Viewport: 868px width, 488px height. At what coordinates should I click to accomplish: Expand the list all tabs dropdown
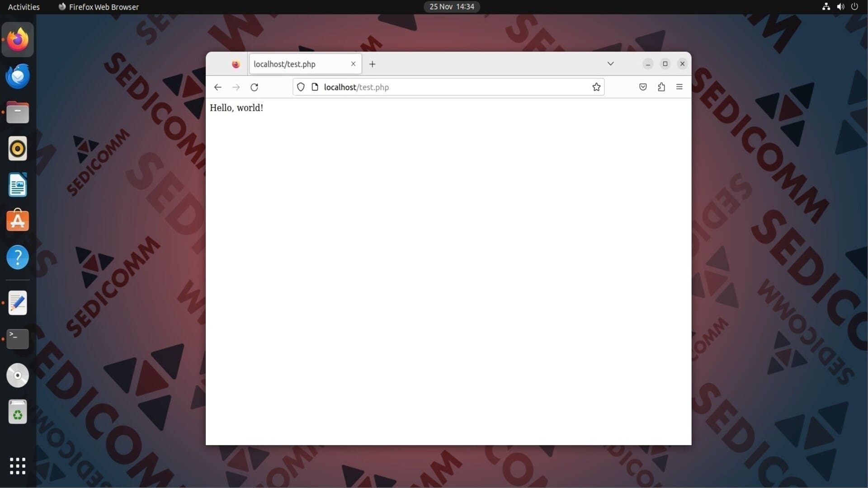610,64
